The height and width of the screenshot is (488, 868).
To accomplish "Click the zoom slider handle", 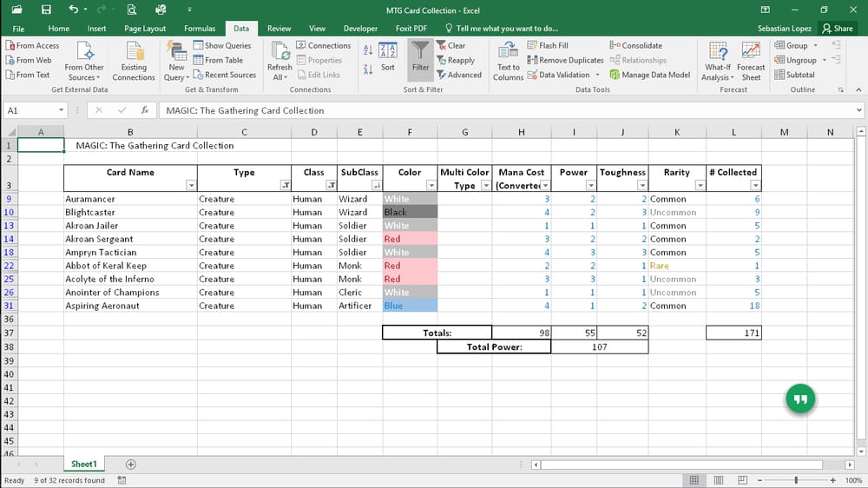I will tap(796, 480).
